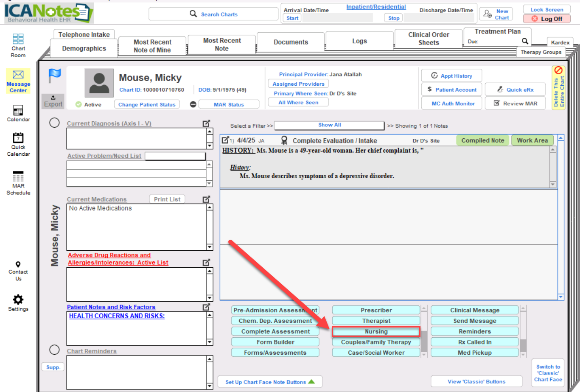
Task: Click the Nursing note button
Action: (376, 331)
